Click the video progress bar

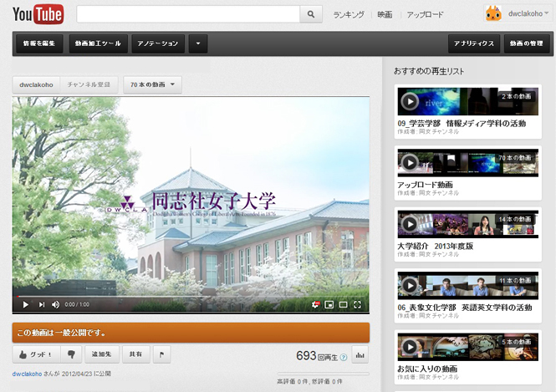[x=191, y=296]
